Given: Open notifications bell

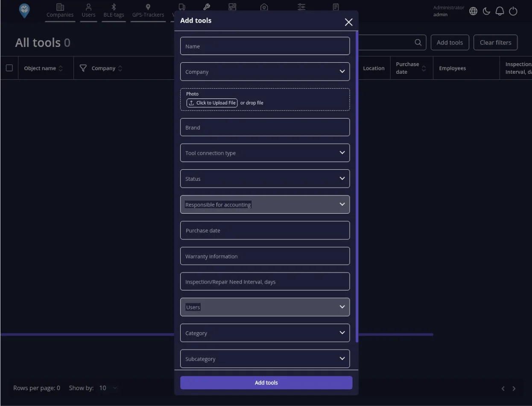Looking at the screenshot, I should (500, 11).
